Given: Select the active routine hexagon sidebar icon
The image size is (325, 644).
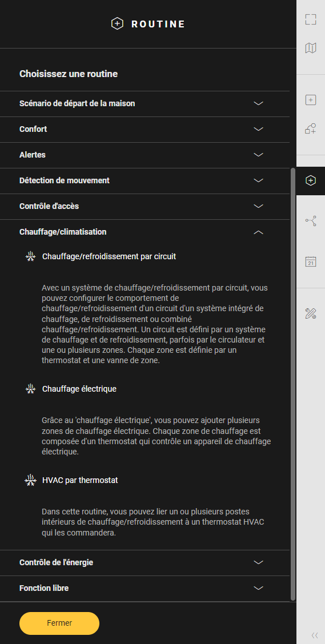Looking at the screenshot, I should point(311,180).
